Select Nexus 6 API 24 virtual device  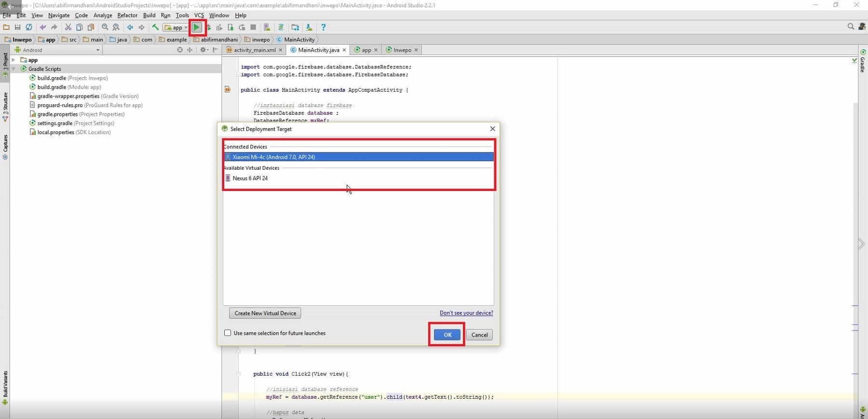pos(250,178)
